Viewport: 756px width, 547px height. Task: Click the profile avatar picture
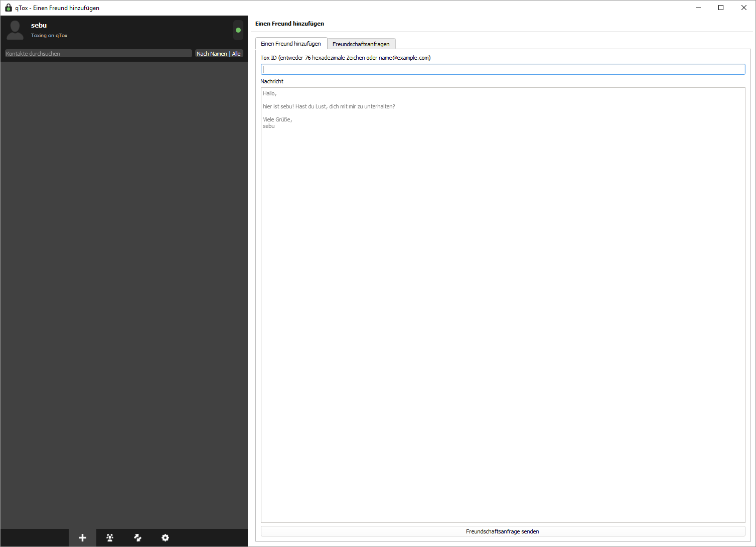[15, 30]
